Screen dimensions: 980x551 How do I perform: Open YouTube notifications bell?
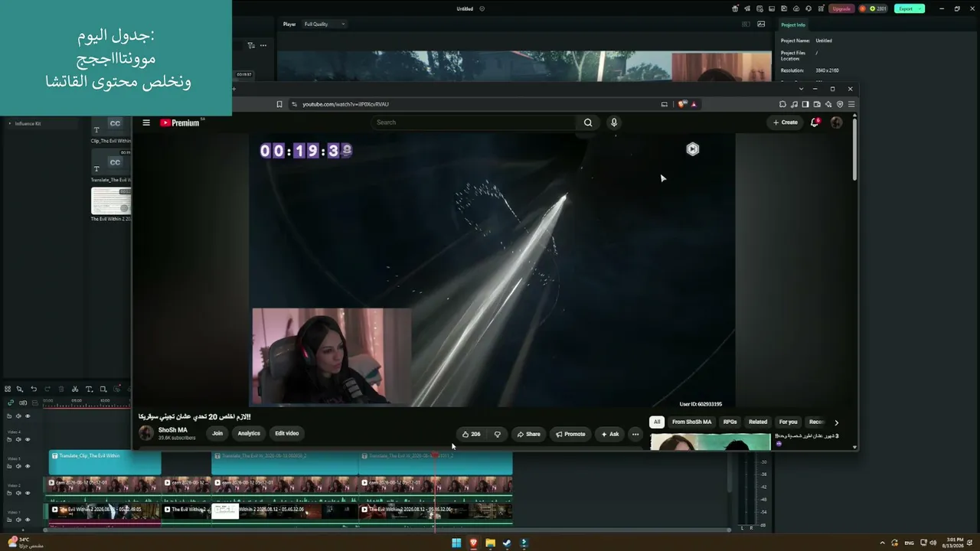click(x=815, y=122)
